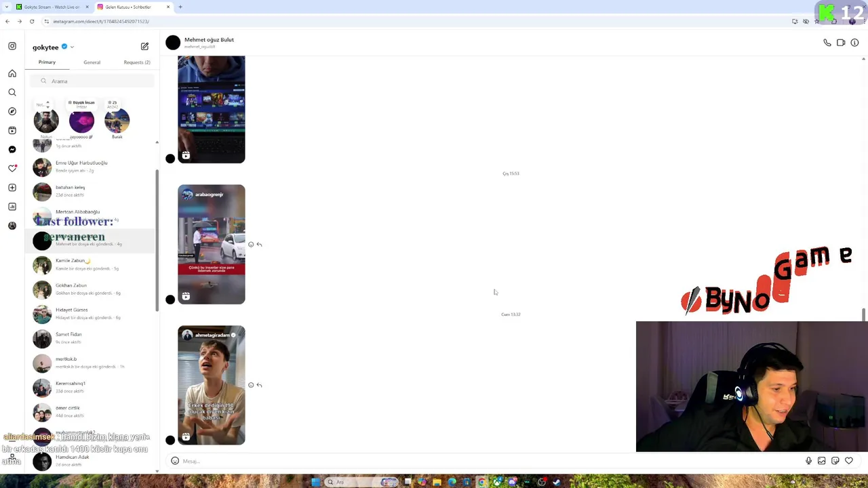Open arabaogrenjr shared reel
Viewport: 868px width, 488px height.
tap(212, 244)
